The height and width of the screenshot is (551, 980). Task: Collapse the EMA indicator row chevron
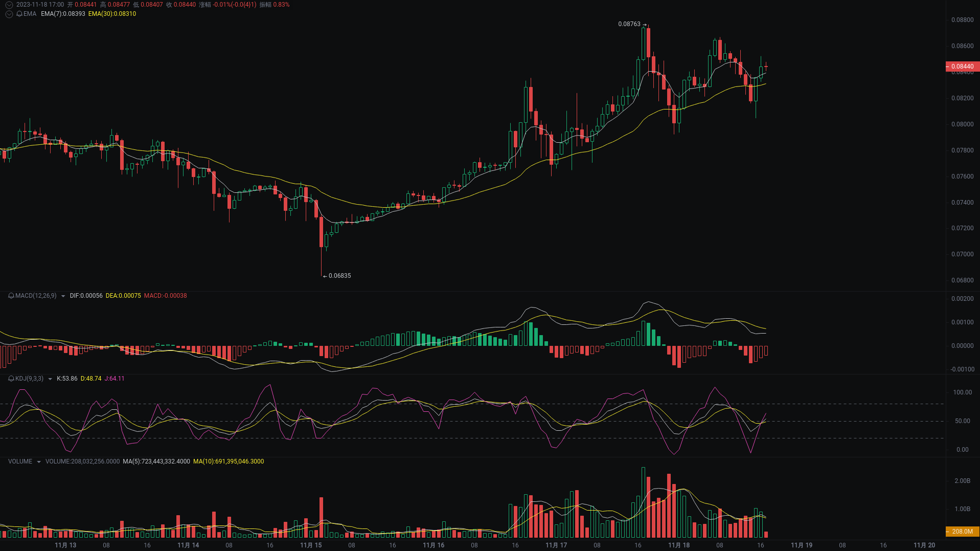(x=9, y=14)
